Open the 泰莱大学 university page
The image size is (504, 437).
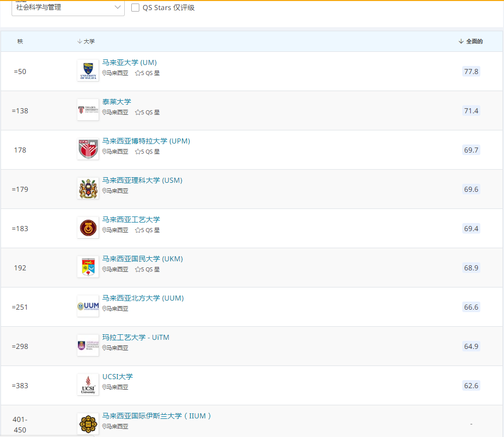click(117, 102)
